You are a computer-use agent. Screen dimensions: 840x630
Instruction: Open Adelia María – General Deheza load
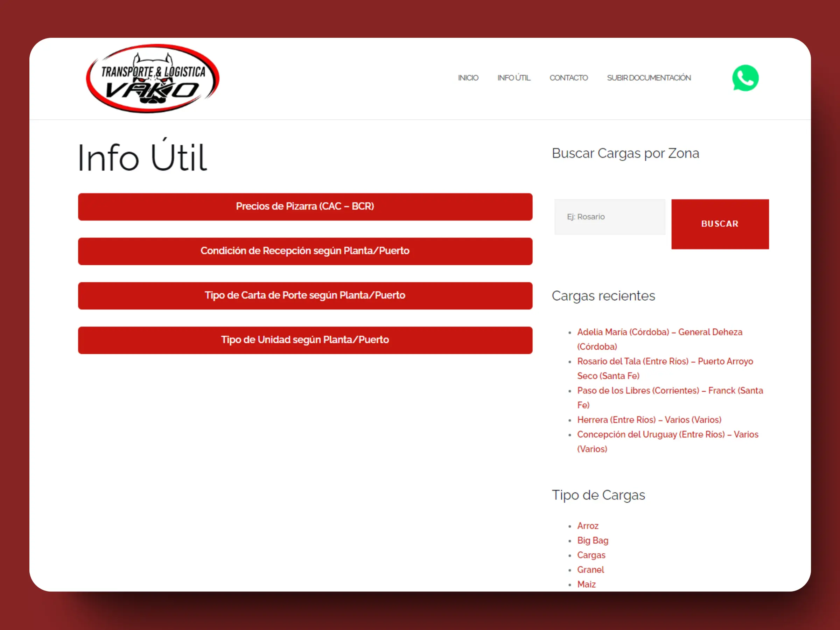(659, 332)
